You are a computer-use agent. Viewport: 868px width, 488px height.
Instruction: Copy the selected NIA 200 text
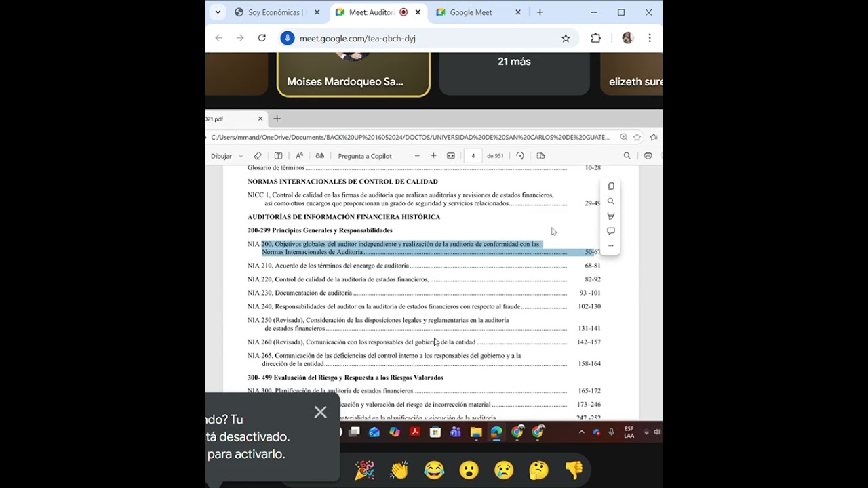611,186
